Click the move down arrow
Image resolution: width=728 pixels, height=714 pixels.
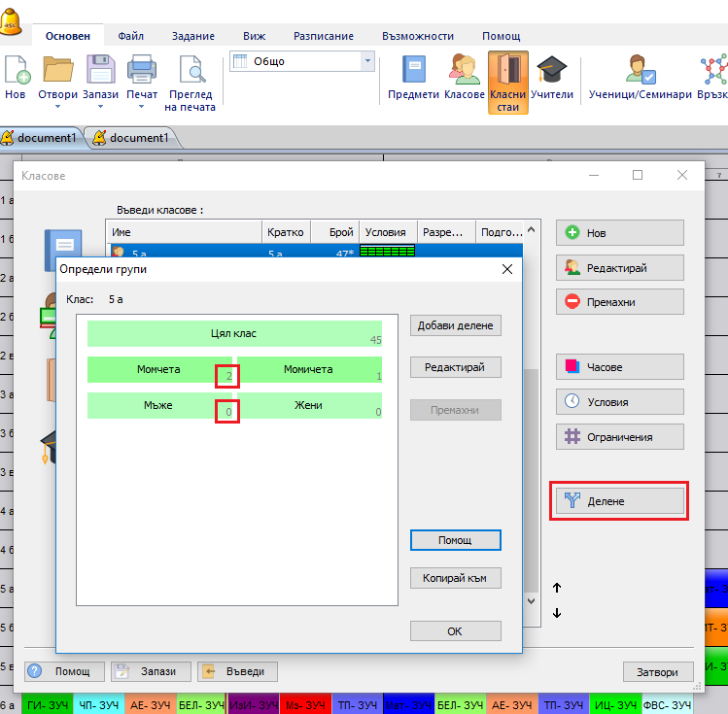[x=557, y=613]
